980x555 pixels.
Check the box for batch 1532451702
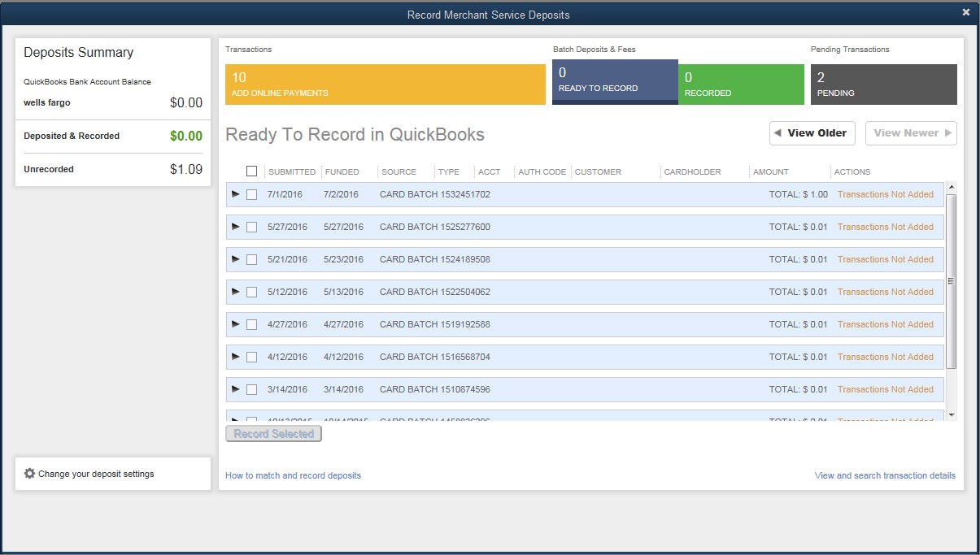(251, 194)
